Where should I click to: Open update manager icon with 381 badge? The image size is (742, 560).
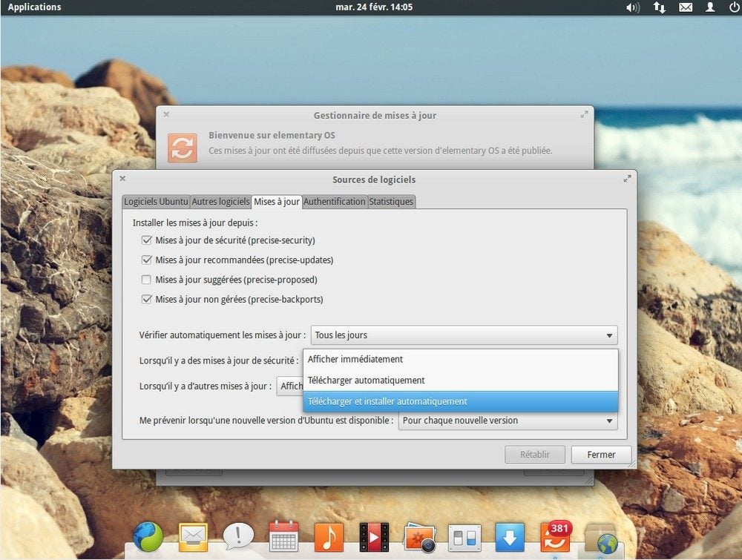coord(556,536)
